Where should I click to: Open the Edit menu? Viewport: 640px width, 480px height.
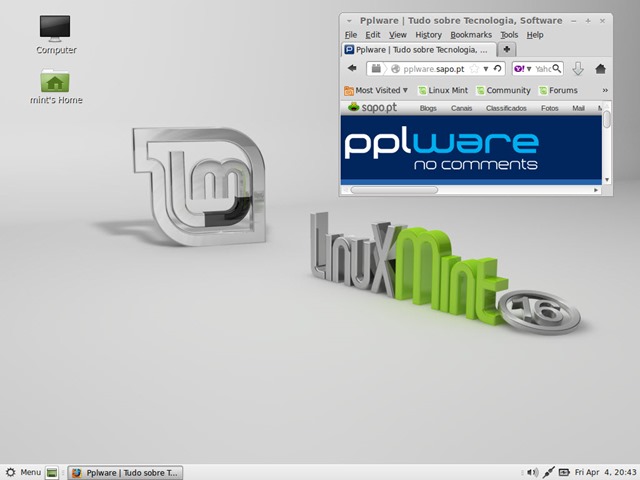(x=373, y=35)
